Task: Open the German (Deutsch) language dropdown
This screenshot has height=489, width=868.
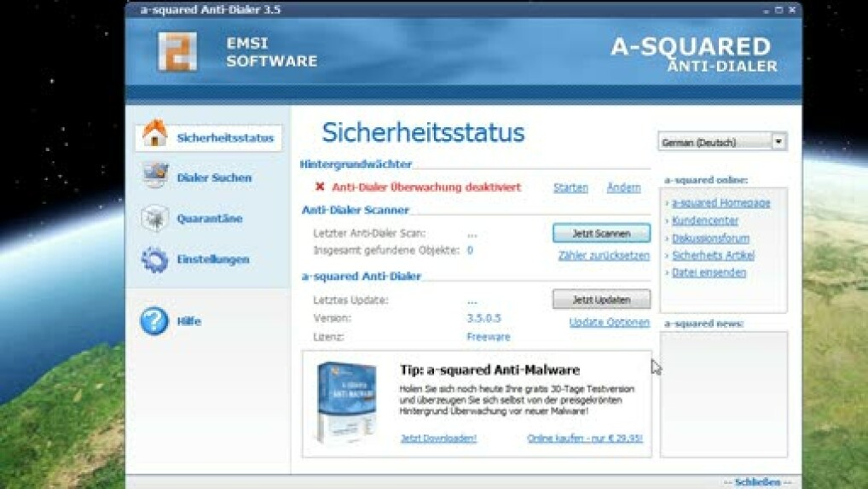Action: click(778, 142)
